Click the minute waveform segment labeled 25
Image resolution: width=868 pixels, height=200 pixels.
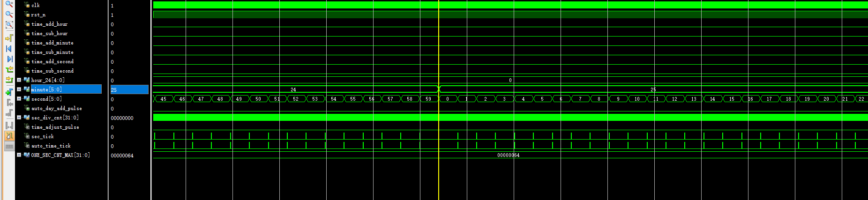pos(653,89)
